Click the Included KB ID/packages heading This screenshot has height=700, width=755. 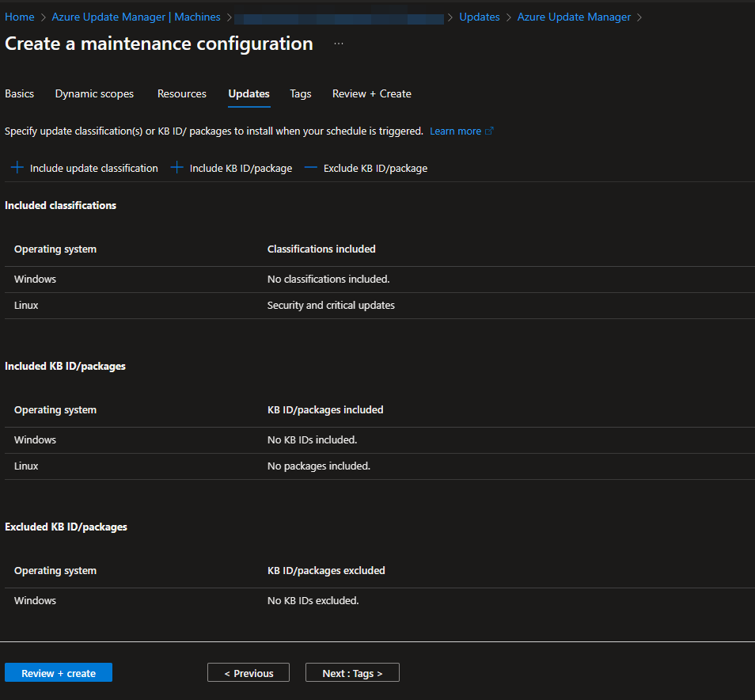pos(65,366)
